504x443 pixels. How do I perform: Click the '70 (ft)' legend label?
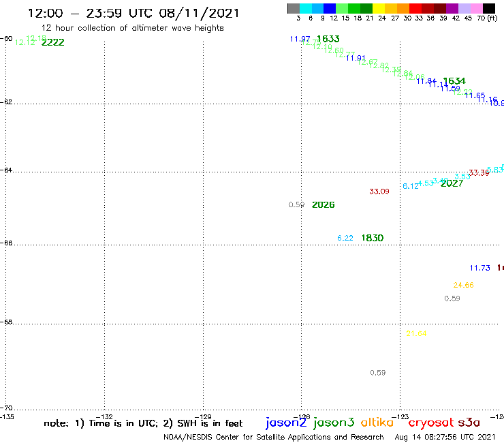[487, 18]
